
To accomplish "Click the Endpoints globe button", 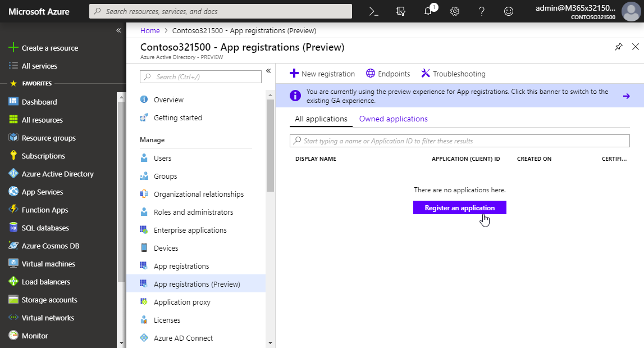I will [388, 74].
